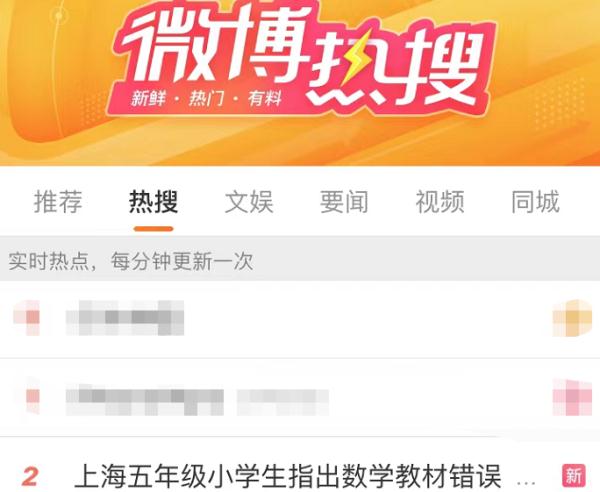This screenshot has height=492, width=600.
Task: Open the 同城 tab
Action: 535,202
